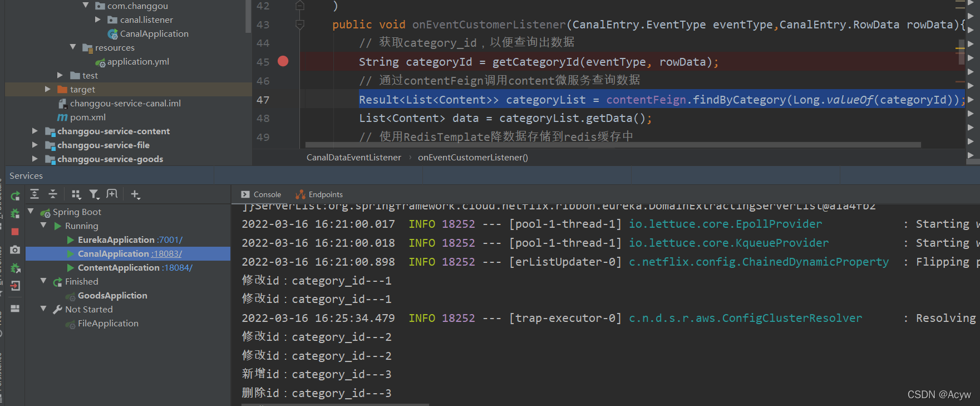Click the Maven pom.xml file icon
The height and width of the screenshot is (406, 980).
click(62, 118)
